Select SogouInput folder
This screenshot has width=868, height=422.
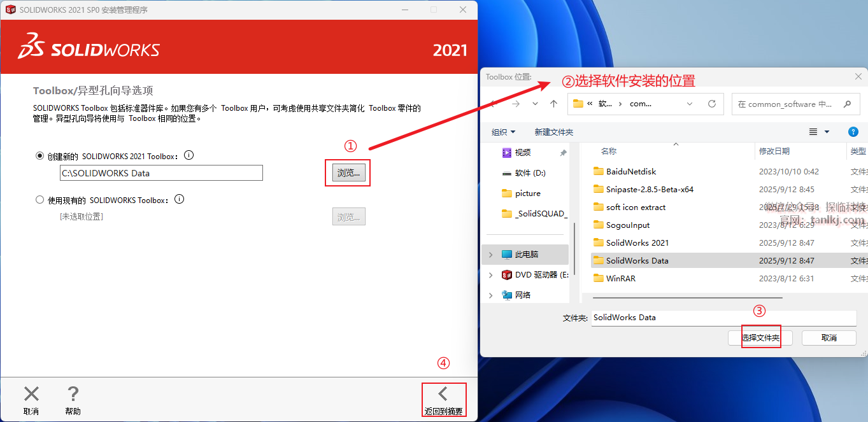pos(628,225)
